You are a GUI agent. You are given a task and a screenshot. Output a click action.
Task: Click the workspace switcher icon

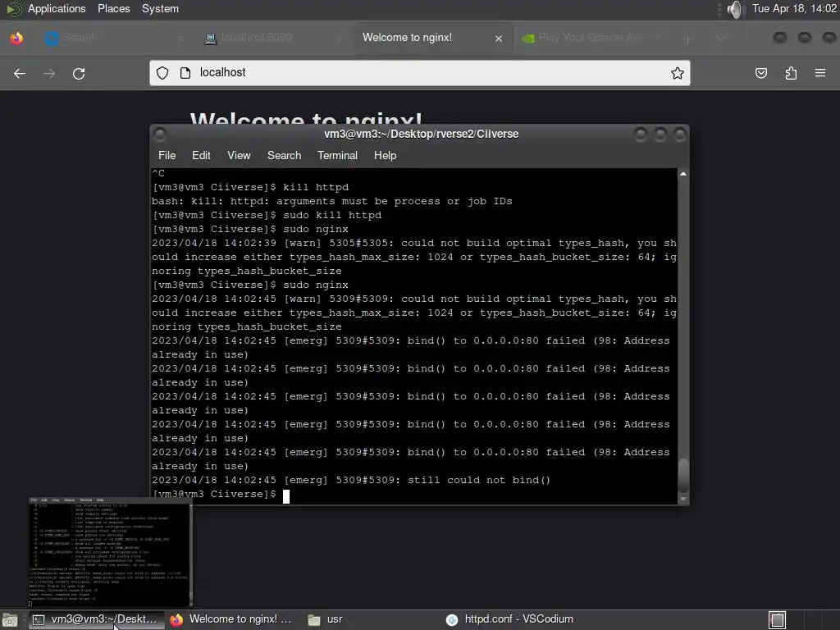click(x=778, y=620)
